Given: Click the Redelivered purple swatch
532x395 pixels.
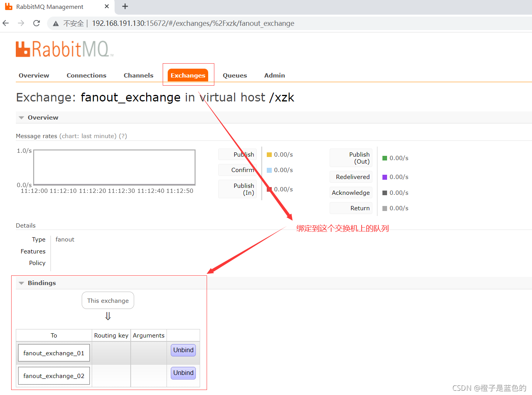Looking at the screenshot, I should (x=385, y=177).
